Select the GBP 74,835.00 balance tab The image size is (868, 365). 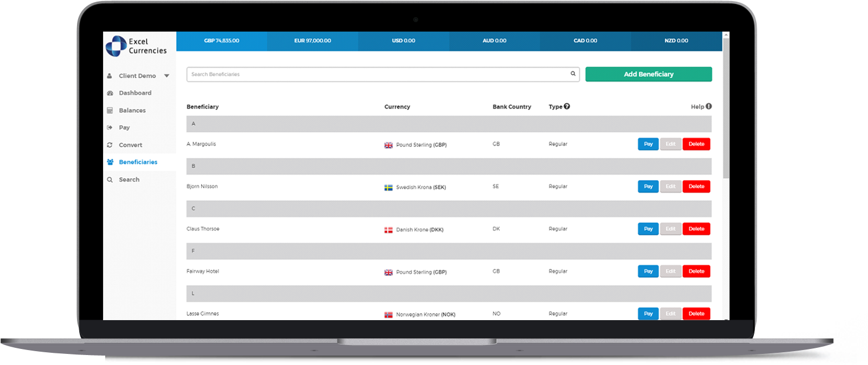(221, 41)
